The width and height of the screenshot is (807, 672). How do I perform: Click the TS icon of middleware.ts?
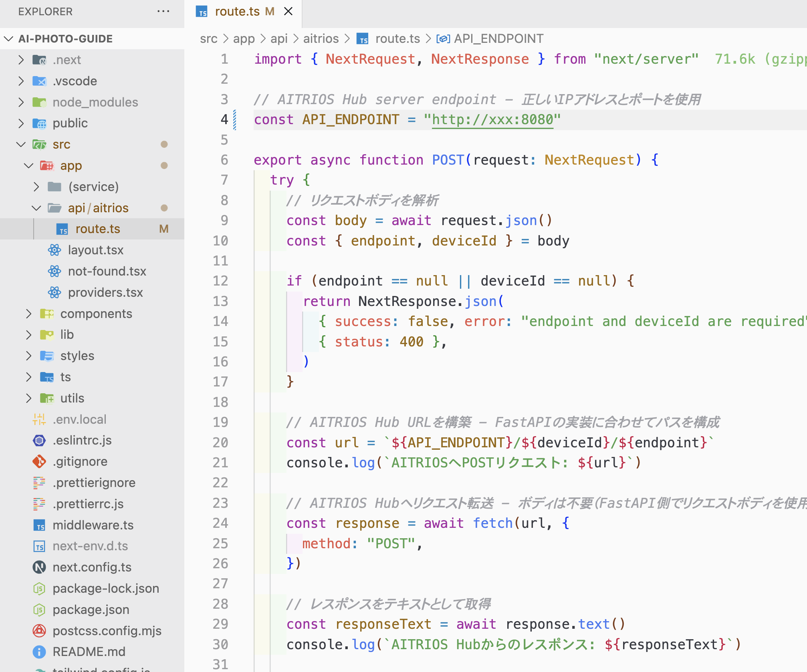[39, 525]
